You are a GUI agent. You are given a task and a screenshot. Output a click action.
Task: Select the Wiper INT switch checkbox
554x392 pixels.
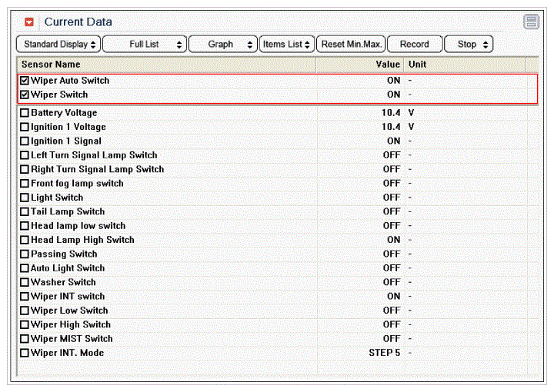point(25,297)
